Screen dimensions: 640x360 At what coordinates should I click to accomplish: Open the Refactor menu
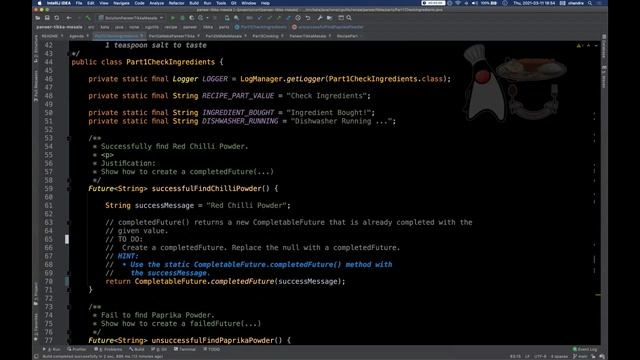[x=176, y=3]
